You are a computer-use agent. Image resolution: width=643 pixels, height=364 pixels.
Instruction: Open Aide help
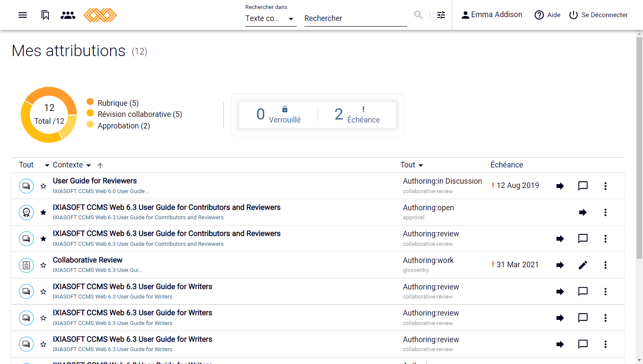tap(547, 15)
